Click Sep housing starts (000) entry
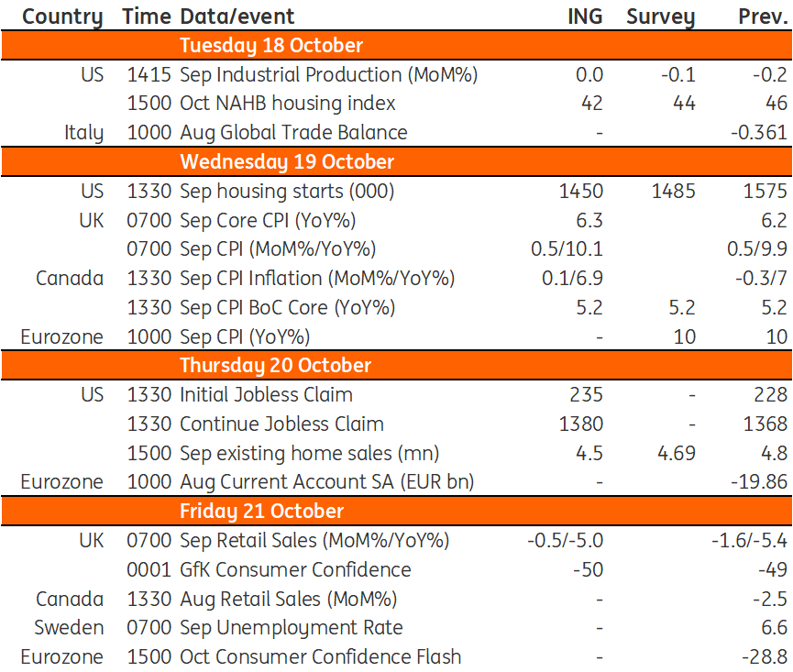The image size is (793, 672). (x=287, y=192)
